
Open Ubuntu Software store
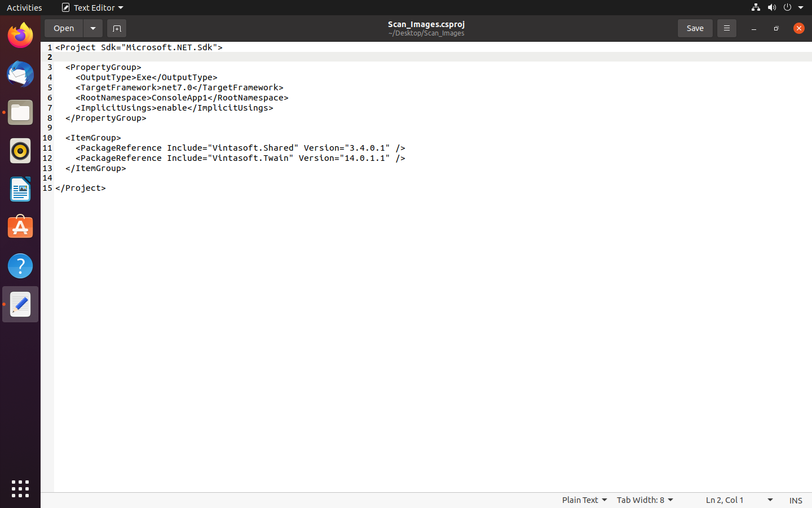20,227
